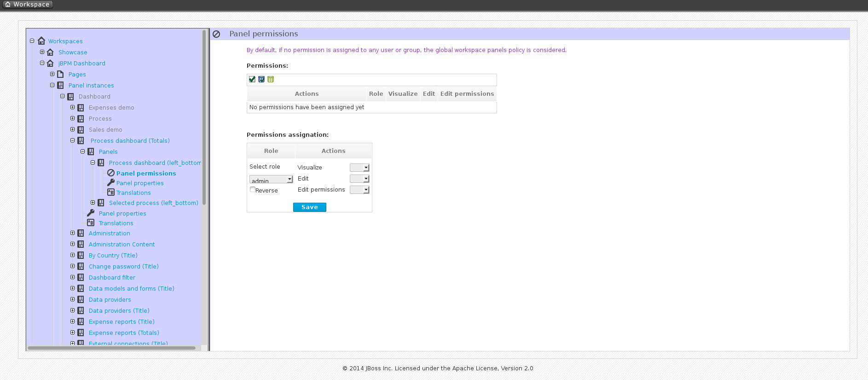Click the AB icon of outer Translations
Image resolution: width=868 pixels, height=380 pixels.
pos(91,222)
